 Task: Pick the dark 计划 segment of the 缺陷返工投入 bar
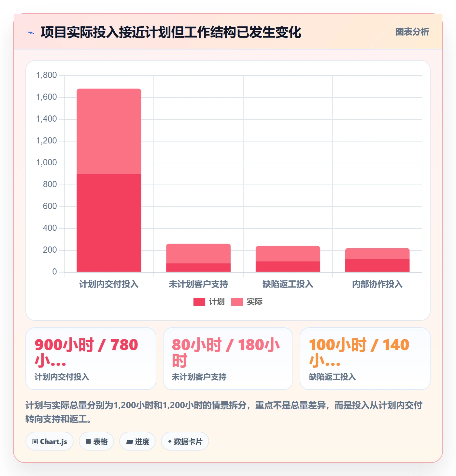click(288, 267)
